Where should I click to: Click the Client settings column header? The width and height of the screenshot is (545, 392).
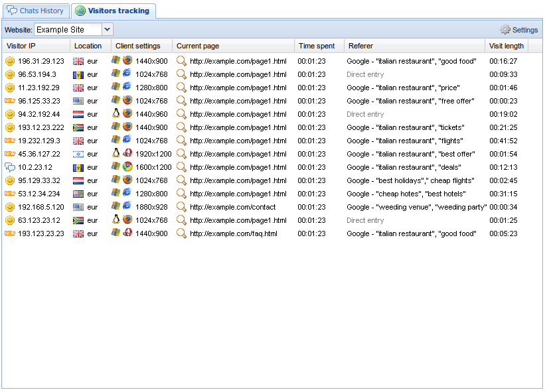[141, 46]
